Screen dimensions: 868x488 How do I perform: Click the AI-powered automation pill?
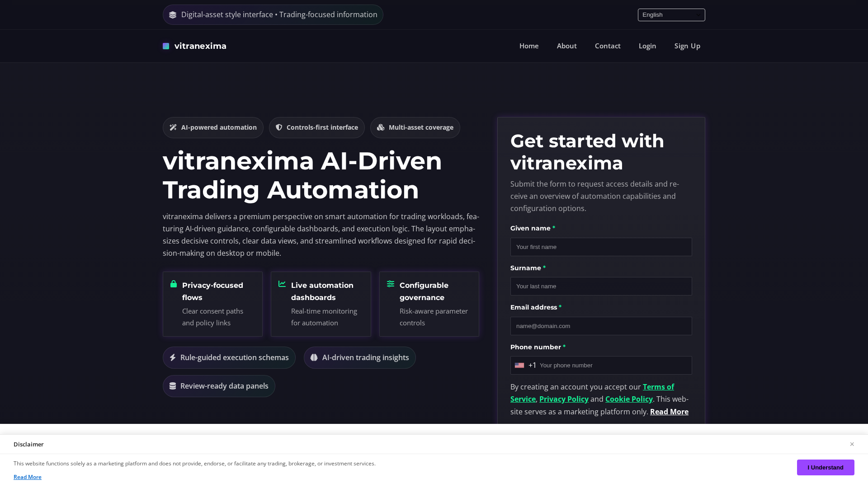coord(213,127)
